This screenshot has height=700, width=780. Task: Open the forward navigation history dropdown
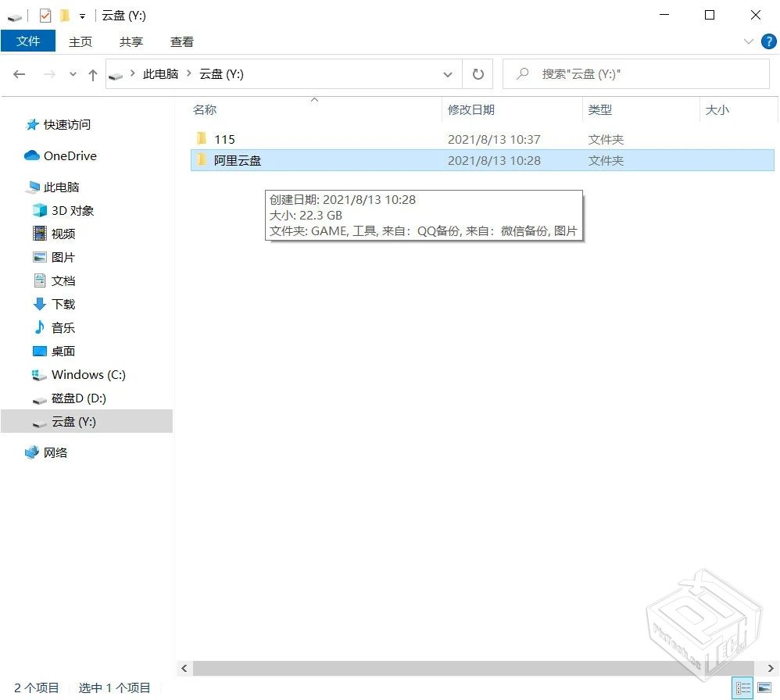pos(72,73)
